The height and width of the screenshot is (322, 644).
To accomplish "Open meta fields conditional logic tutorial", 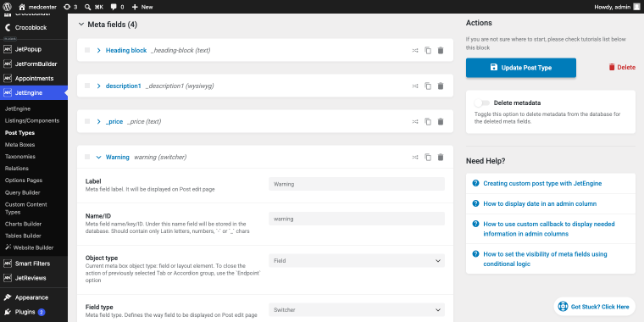I will (545, 258).
